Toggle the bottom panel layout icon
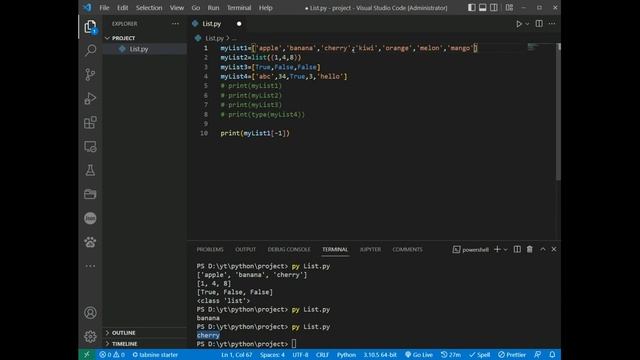The image size is (640, 360). pyautogui.click(x=482, y=8)
